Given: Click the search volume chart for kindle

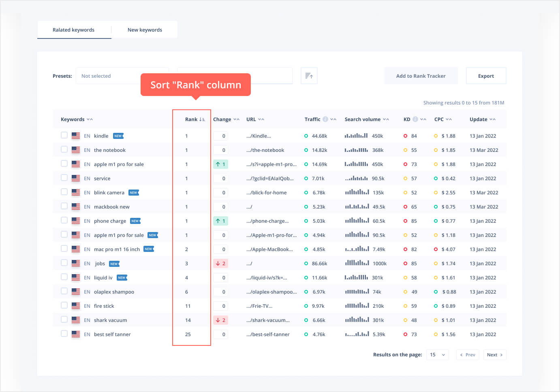Looking at the screenshot, I should tap(356, 136).
